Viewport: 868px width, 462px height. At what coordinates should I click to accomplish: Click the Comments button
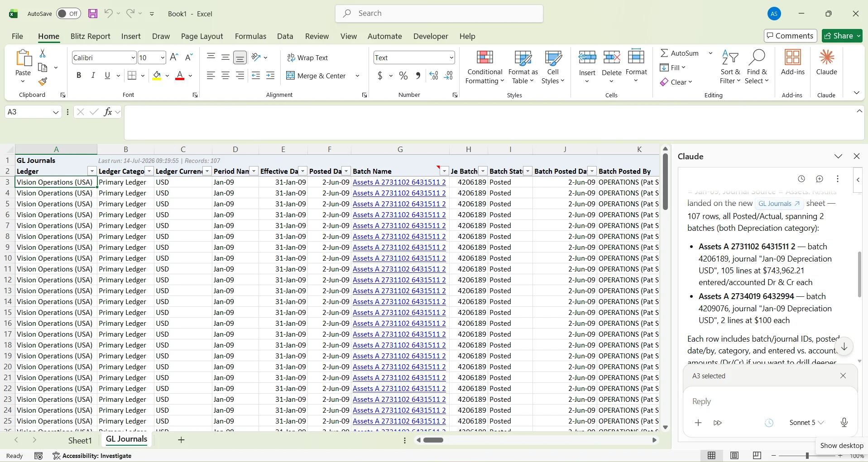(x=790, y=36)
